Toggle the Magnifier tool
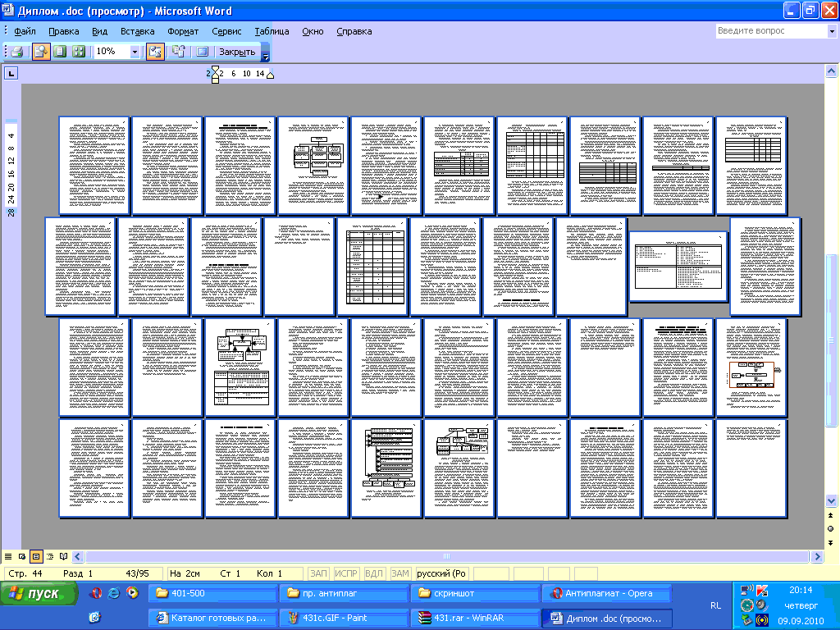This screenshot has width=840, height=630. 41,52
